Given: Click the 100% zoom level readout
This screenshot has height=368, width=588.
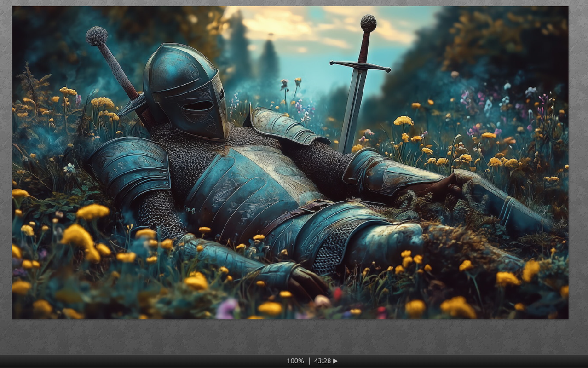Looking at the screenshot, I should pyautogui.click(x=295, y=361).
